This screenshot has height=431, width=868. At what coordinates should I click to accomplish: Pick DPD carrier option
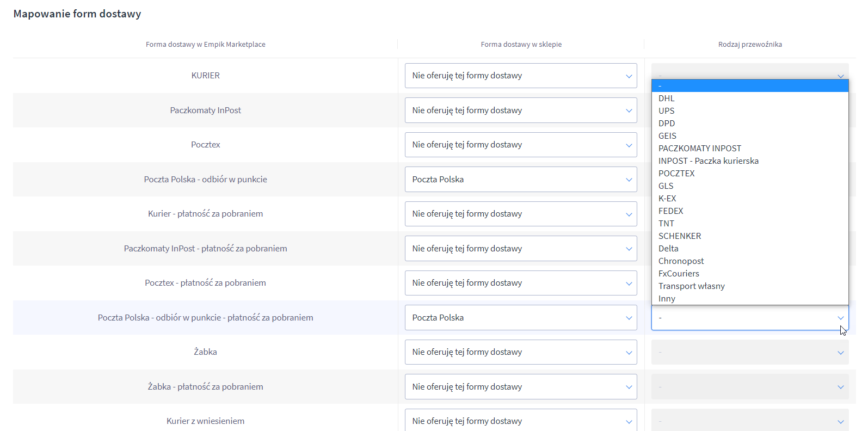point(667,124)
